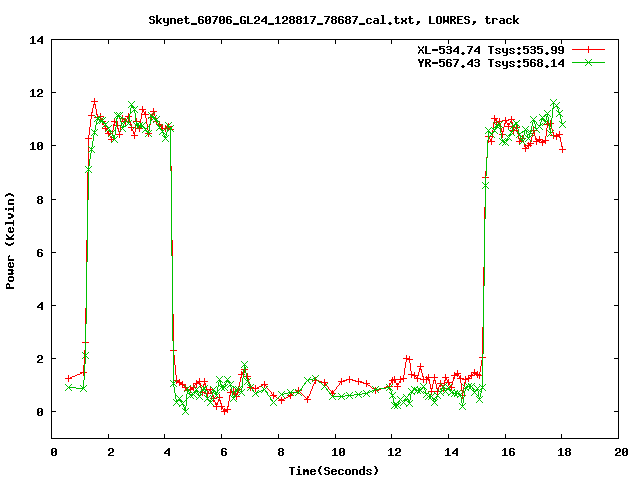This screenshot has width=640, height=480.
Task: Click y-axis tick label 8
Action: 40,200
